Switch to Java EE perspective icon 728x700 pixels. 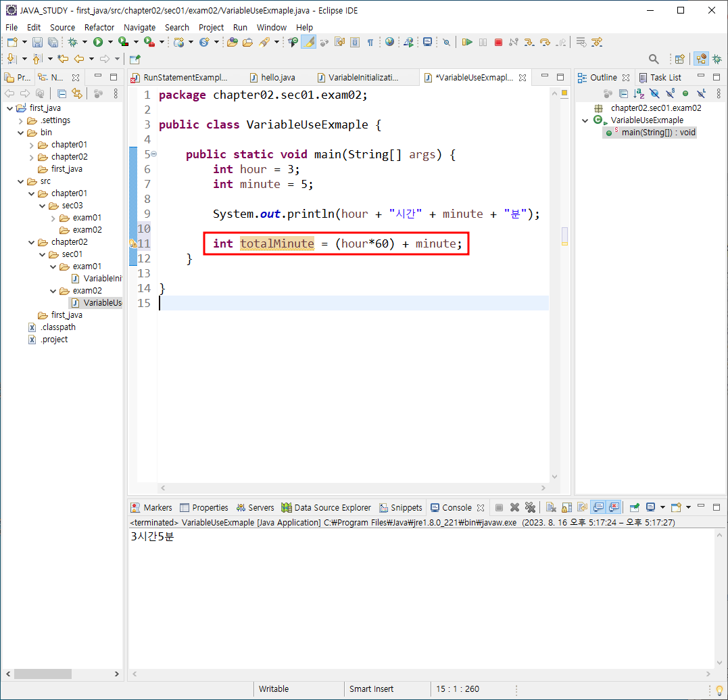point(701,59)
